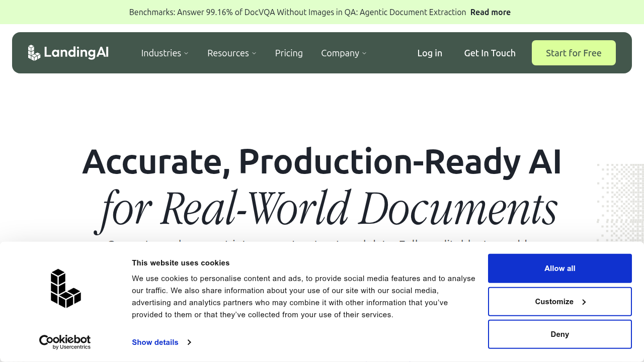Open the Industries navigation menu

(161, 53)
